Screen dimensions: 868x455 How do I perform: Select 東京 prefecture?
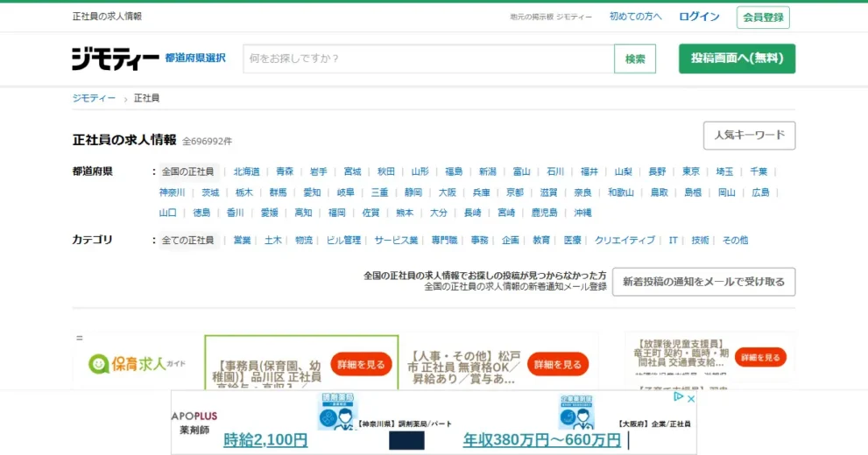(x=691, y=172)
